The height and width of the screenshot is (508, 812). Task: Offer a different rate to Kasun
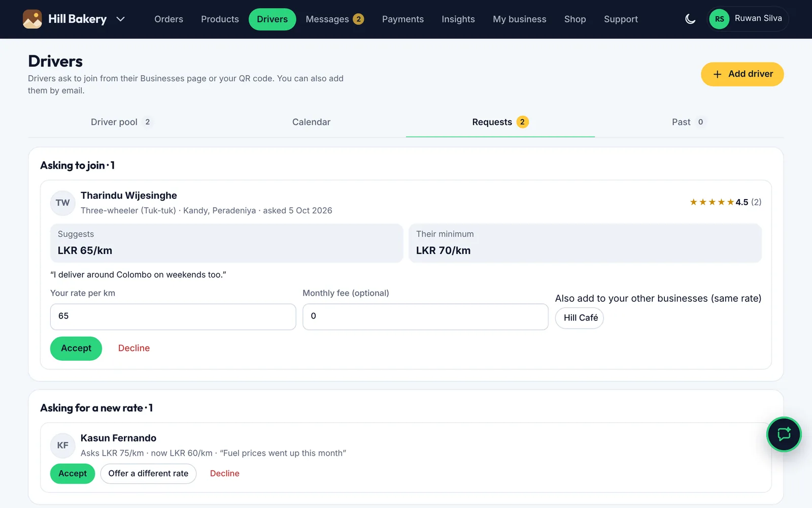click(148, 473)
